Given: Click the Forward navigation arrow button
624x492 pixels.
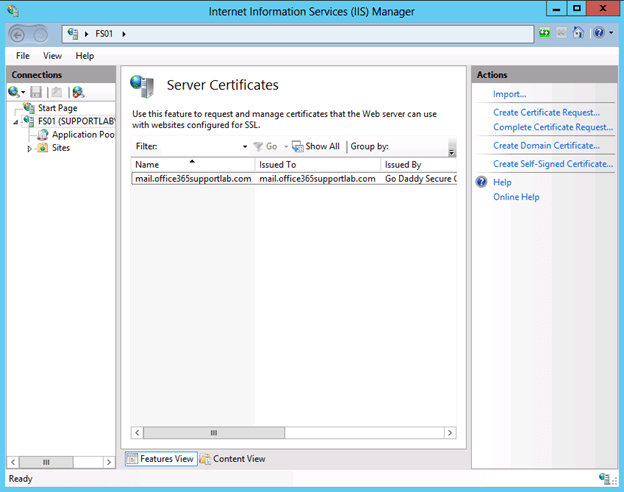Looking at the screenshot, I should click(40, 35).
